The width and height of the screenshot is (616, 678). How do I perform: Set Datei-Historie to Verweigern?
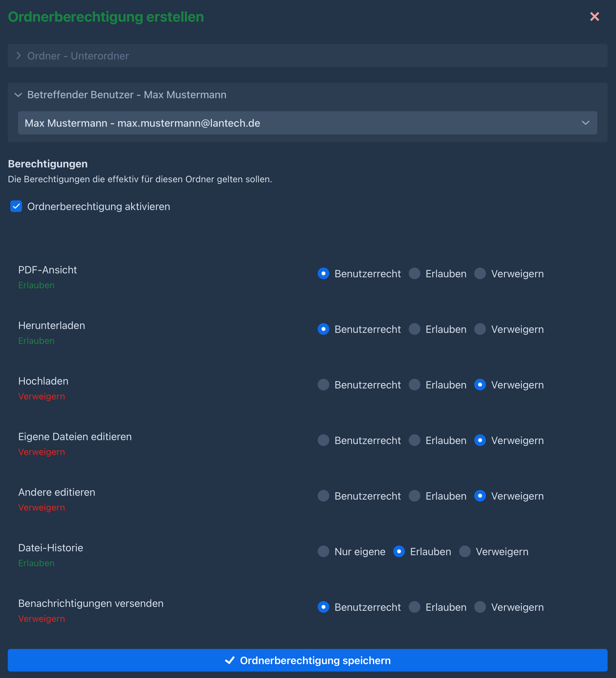coord(465,551)
